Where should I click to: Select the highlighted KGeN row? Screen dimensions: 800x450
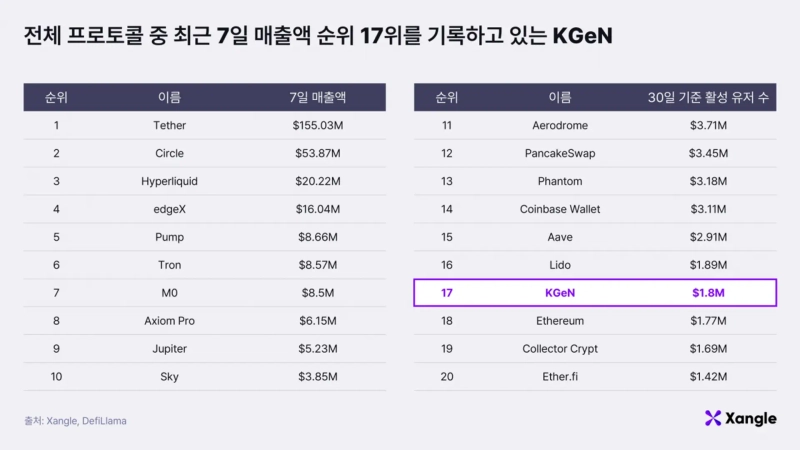click(595, 293)
